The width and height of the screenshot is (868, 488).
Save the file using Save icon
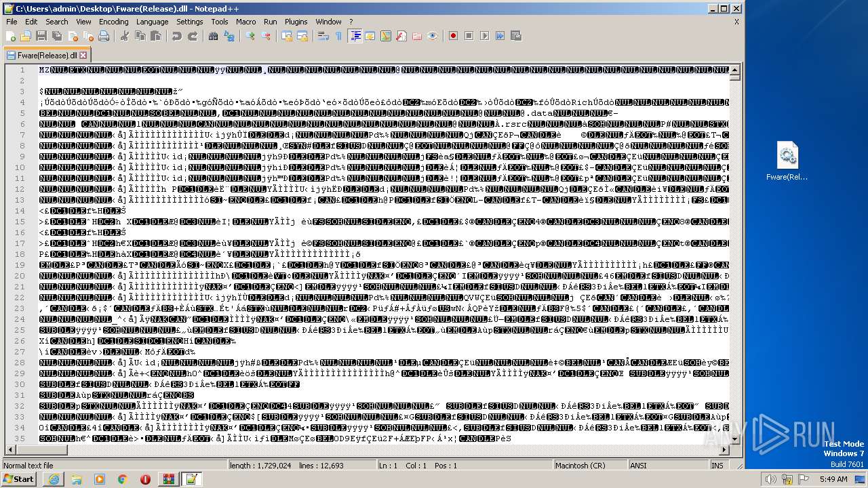coord(41,36)
